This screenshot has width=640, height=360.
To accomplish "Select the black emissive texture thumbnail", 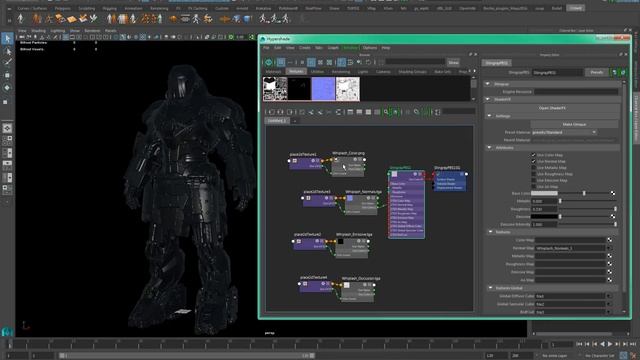I will (299, 89).
